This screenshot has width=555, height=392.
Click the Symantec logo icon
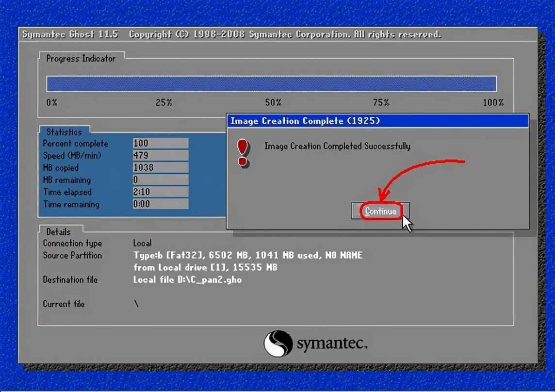(x=278, y=343)
